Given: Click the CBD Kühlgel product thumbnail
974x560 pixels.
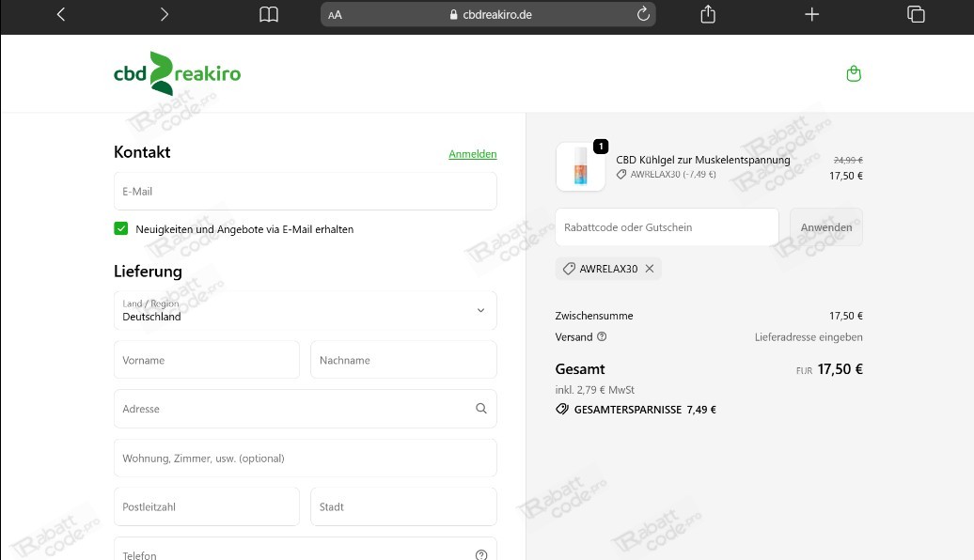Looking at the screenshot, I should tap(580, 166).
